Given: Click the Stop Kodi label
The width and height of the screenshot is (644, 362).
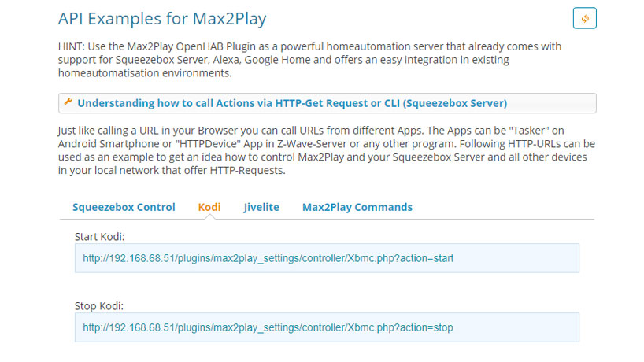Looking at the screenshot, I should tap(99, 306).
